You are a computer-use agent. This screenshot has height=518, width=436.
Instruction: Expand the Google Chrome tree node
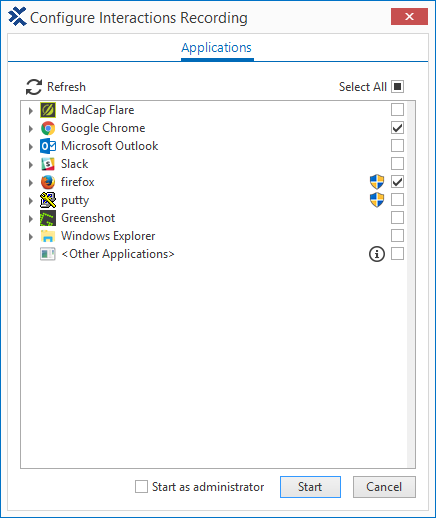(31, 128)
